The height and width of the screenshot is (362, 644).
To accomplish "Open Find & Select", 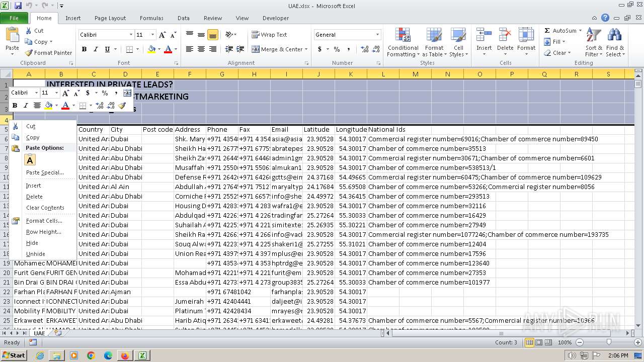I will (x=615, y=42).
